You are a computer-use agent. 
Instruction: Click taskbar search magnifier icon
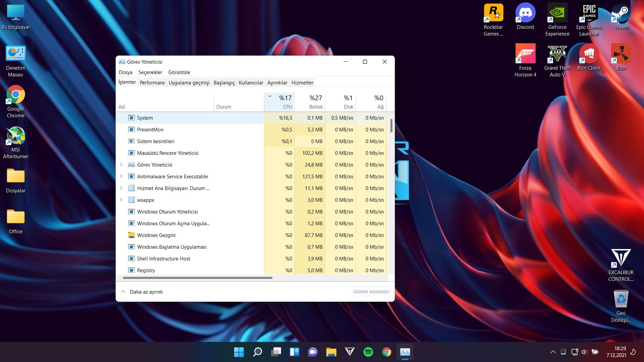pos(257,352)
